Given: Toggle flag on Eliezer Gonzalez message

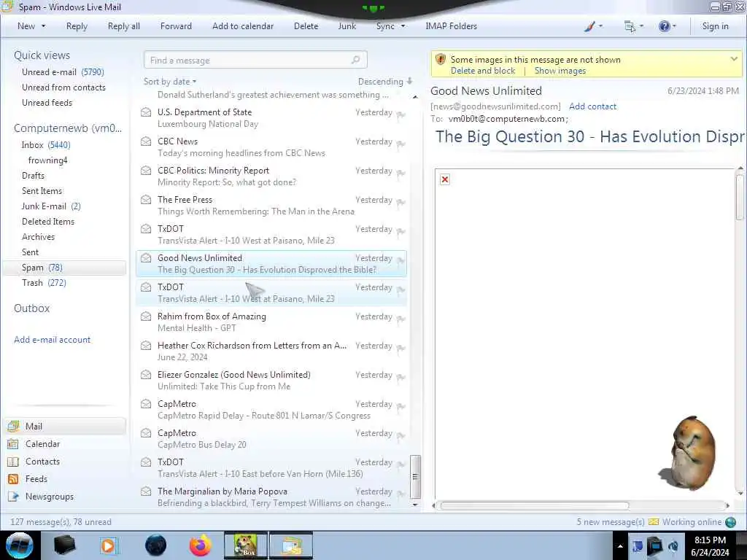Looking at the screenshot, I should click(x=400, y=377).
